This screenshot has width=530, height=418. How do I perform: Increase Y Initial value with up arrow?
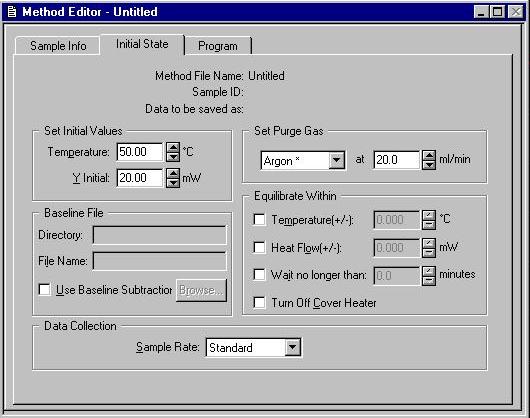[x=173, y=173]
